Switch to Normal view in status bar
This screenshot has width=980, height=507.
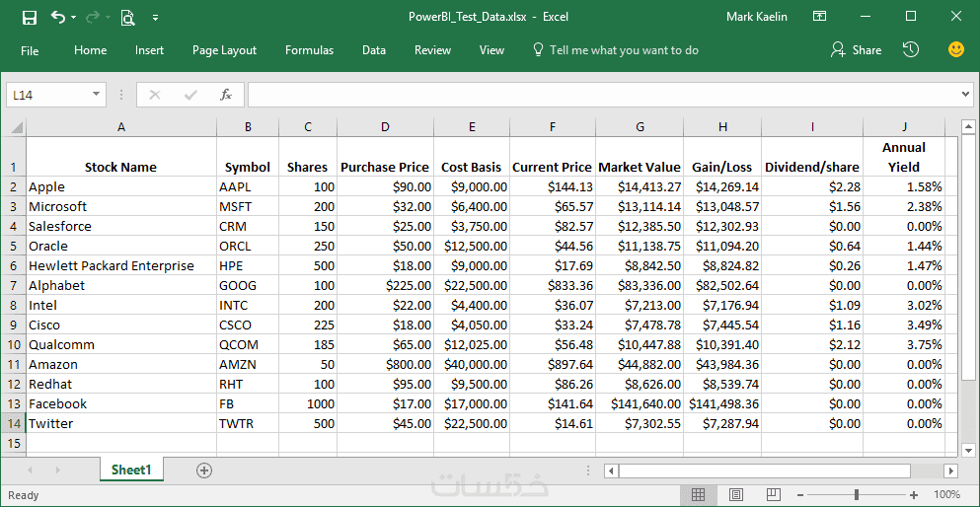[x=698, y=494]
